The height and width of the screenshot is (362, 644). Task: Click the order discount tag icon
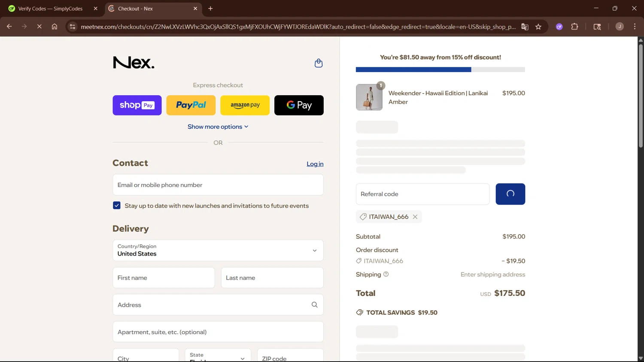point(359,261)
